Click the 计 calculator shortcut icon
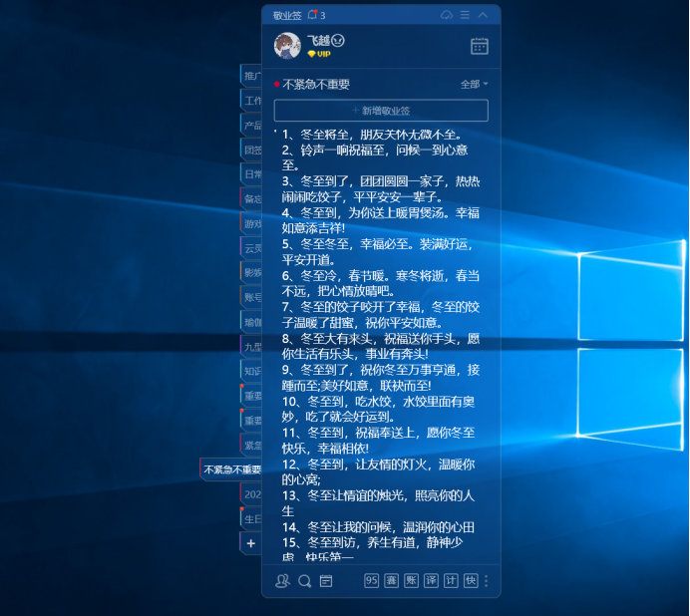The width and height of the screenshot is (690, 616). (451, 581)
